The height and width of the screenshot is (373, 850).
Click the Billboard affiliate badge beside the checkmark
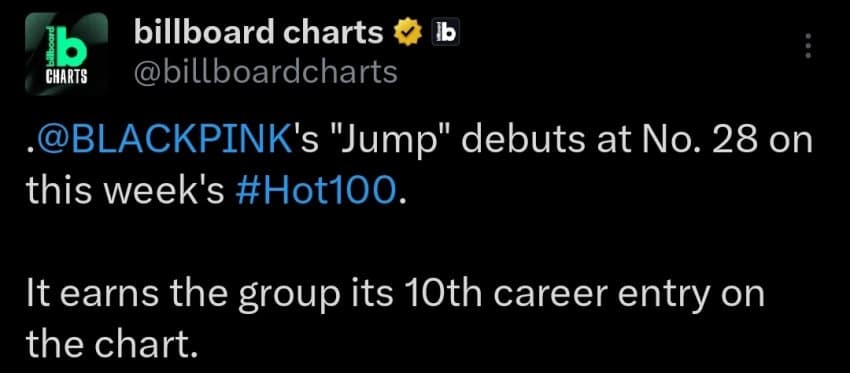pyautogui.click(x=445, y=35)
